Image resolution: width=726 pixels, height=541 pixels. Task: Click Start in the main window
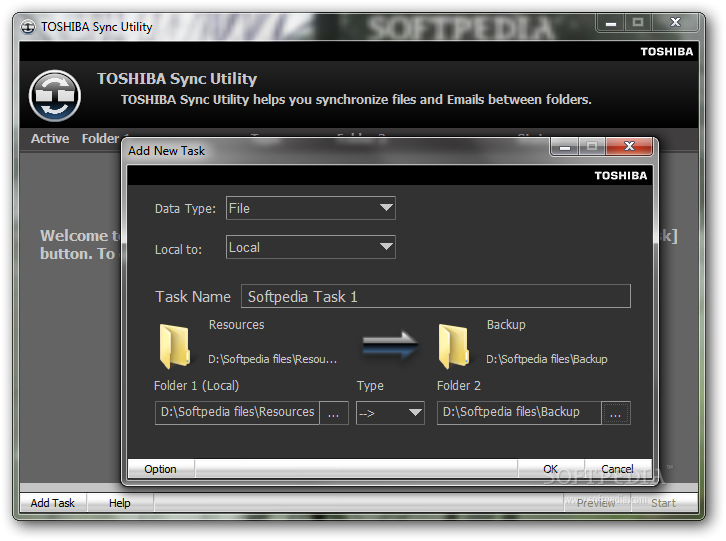664,503
